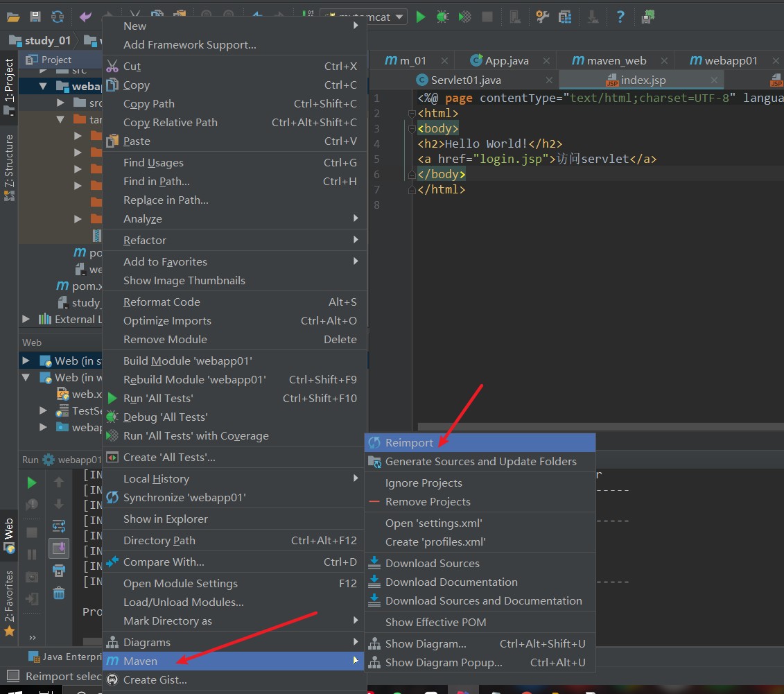The image size is (784, 694).
Task: Expand the TestServlet node in Web panel
Action: point(44,410)
